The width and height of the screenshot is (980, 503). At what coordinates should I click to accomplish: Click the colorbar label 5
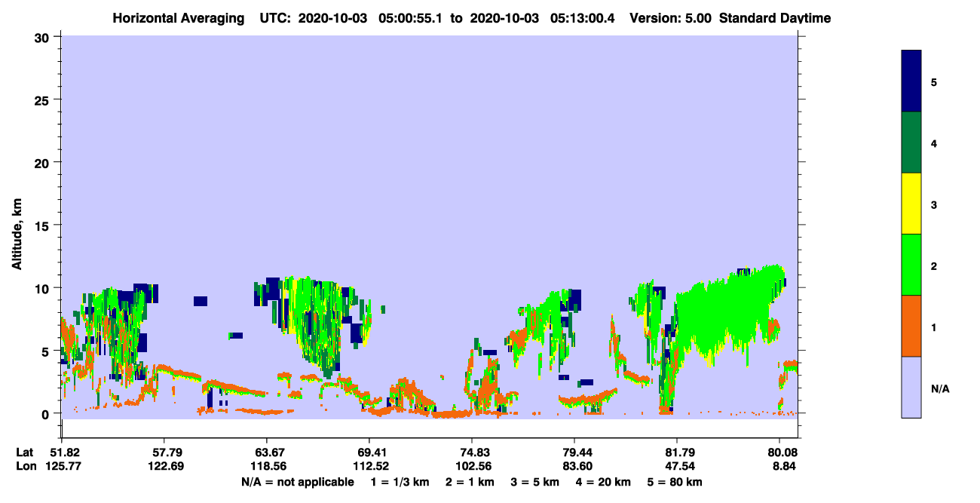934,81
